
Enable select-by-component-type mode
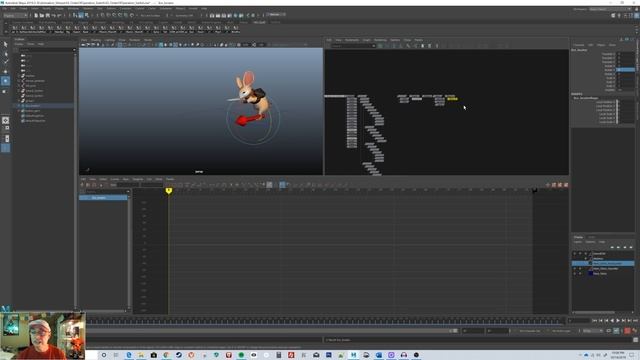click(87, 15)
